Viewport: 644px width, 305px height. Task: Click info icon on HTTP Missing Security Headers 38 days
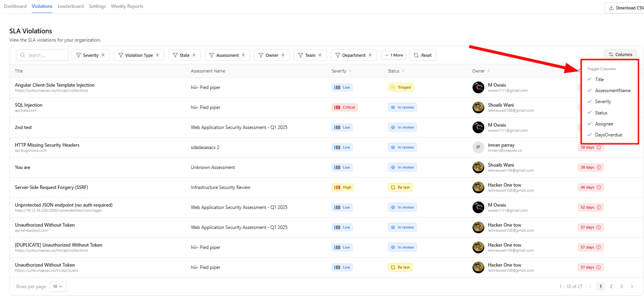pos(599,147)
